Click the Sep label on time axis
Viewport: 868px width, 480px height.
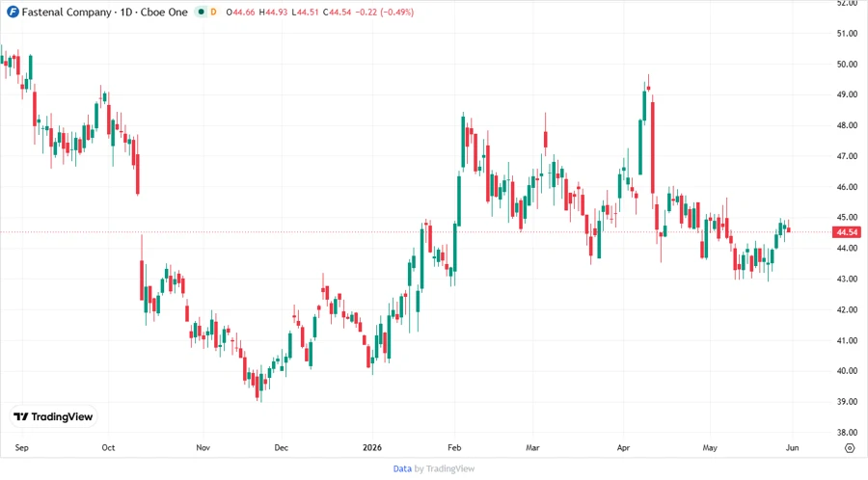pos(21,447)
